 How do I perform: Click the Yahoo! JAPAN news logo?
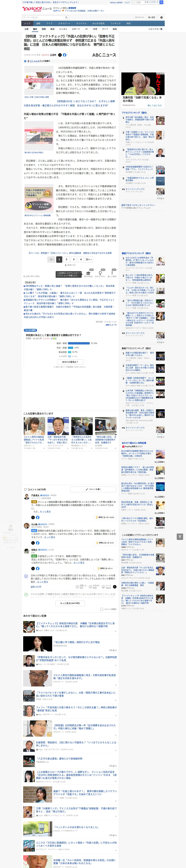click(x=37, y=9)
